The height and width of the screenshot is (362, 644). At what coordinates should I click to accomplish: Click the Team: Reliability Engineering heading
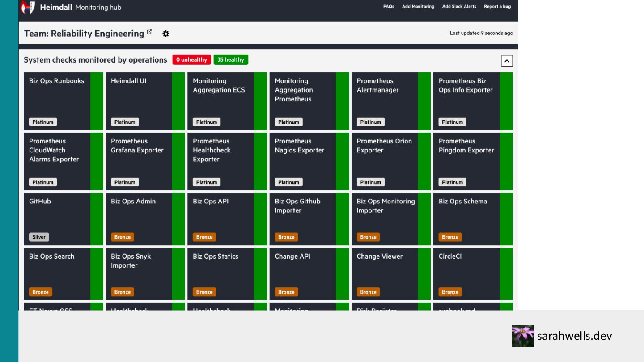pyautogui.click(x=84, y=34)
